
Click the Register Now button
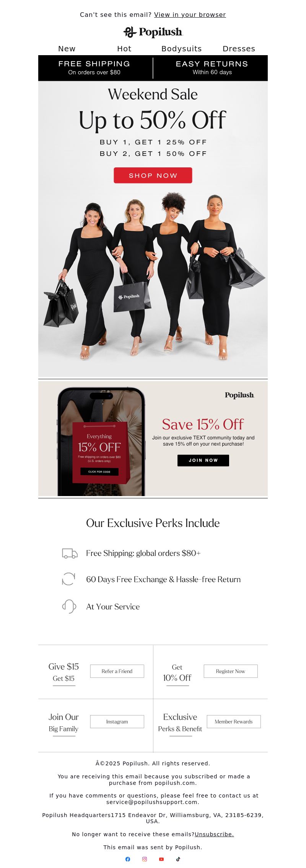231,671
